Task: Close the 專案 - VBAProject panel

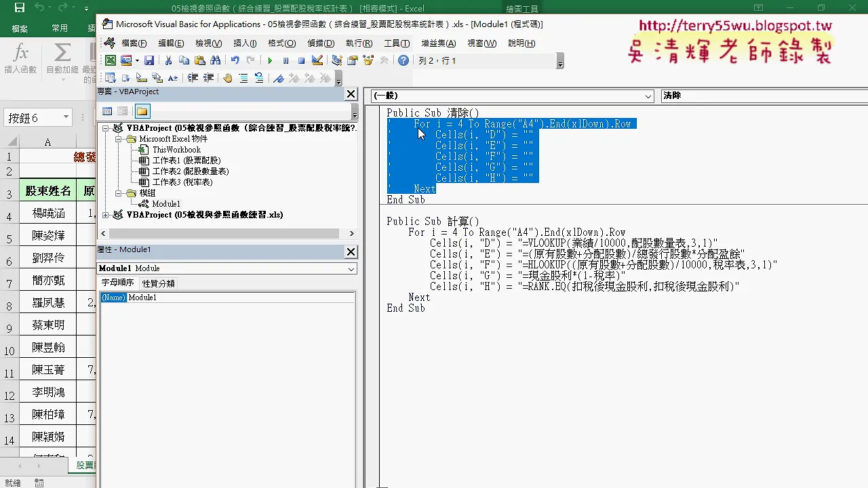Action: (351, 94)
